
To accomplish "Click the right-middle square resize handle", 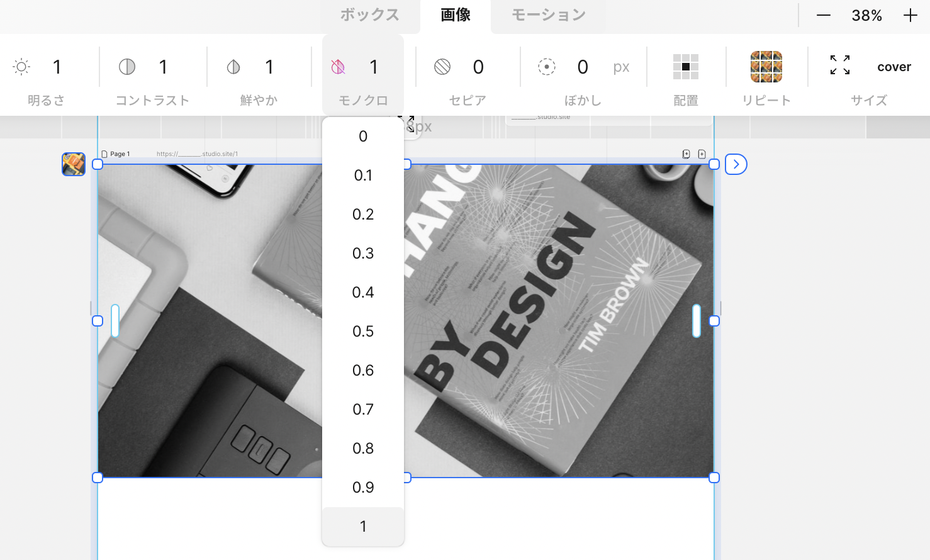I will [714, 321].
